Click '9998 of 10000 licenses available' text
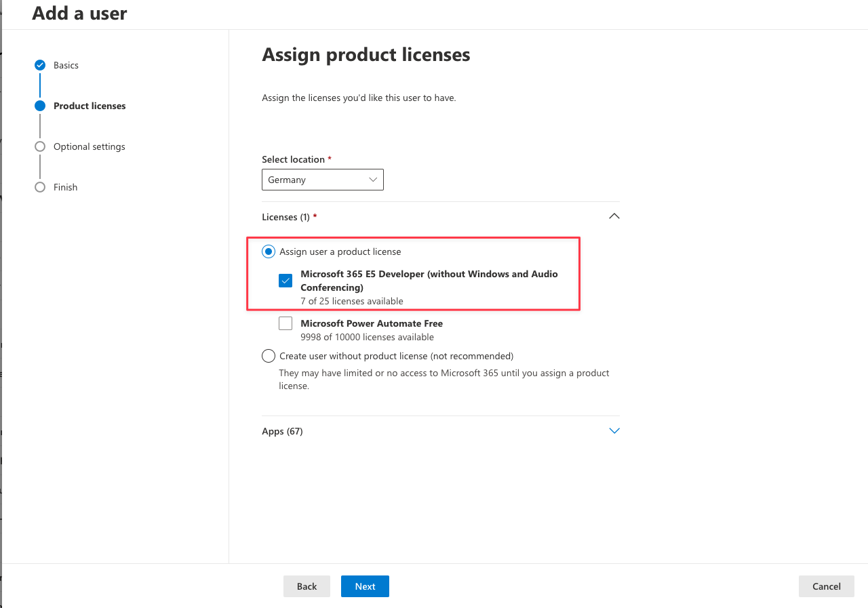 [x=367, y=337]
